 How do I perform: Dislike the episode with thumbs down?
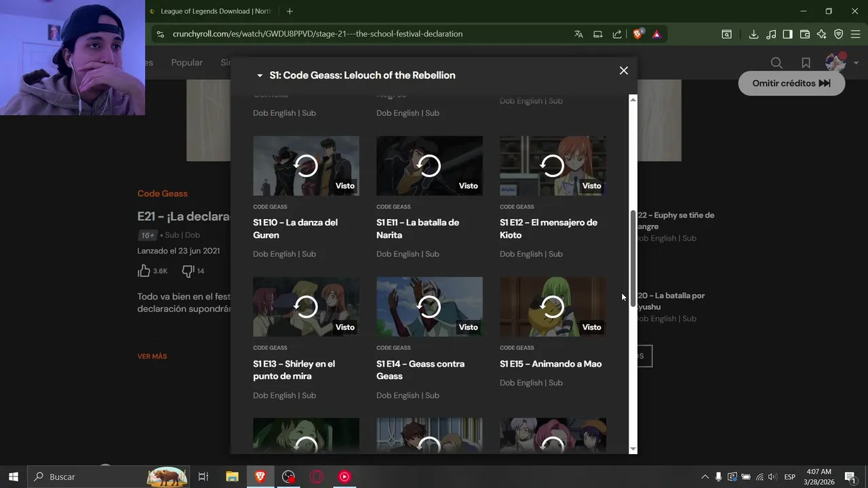(188, 271)
